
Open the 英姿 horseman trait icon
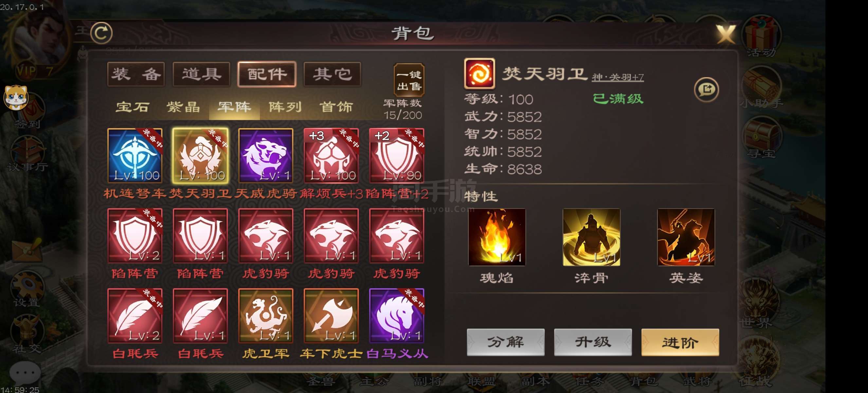pyautogui.click(x=686, y=237)
